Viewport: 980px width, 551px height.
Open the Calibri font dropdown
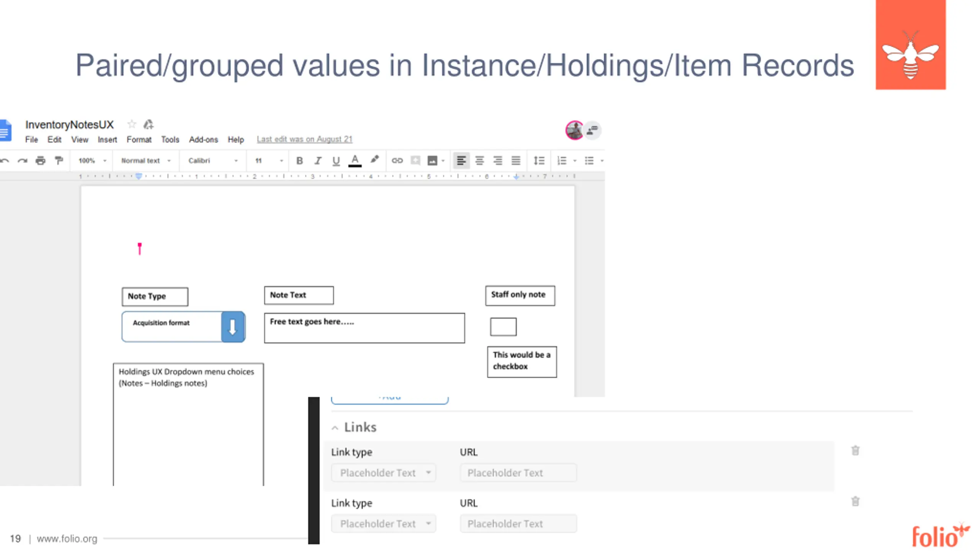click(213, 161)
